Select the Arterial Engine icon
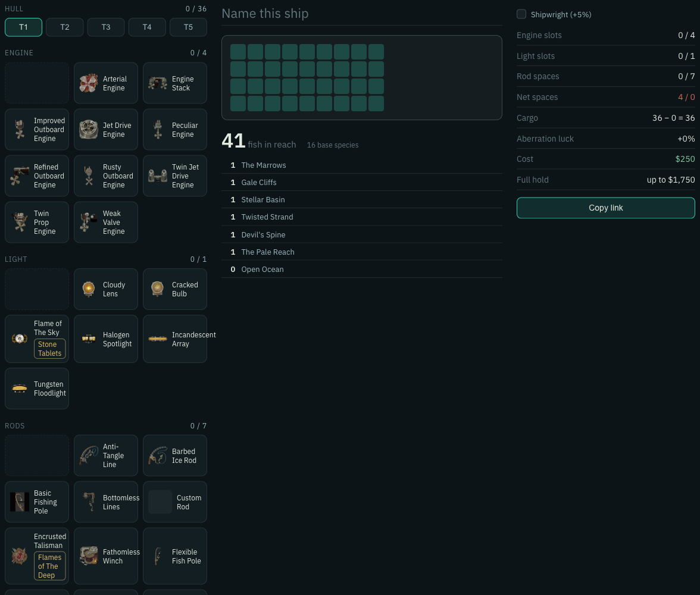700x595 pixels. [x=88, y=83]
